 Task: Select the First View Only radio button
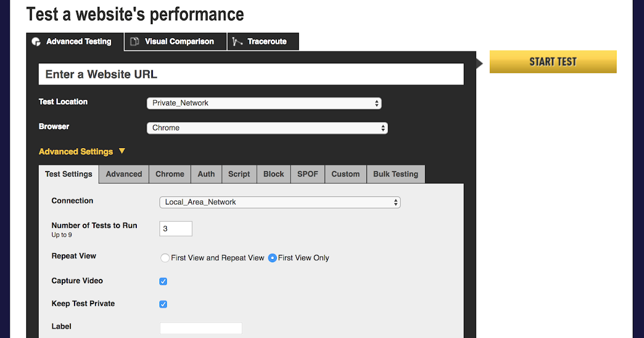point(273,258)
